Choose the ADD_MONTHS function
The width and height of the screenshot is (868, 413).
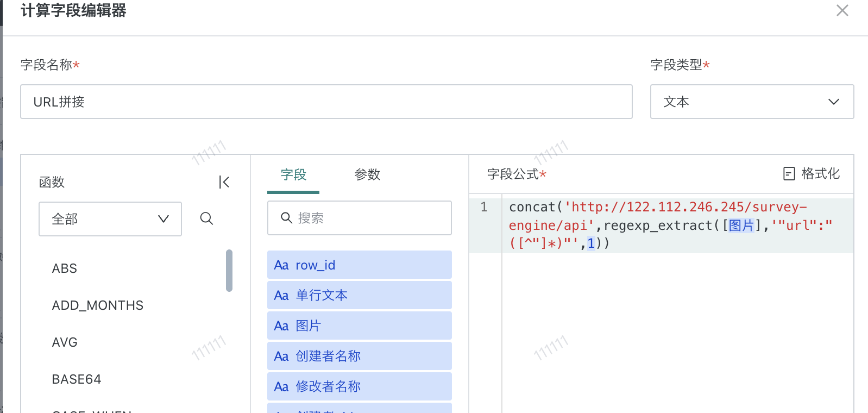(x=98, y=305)
